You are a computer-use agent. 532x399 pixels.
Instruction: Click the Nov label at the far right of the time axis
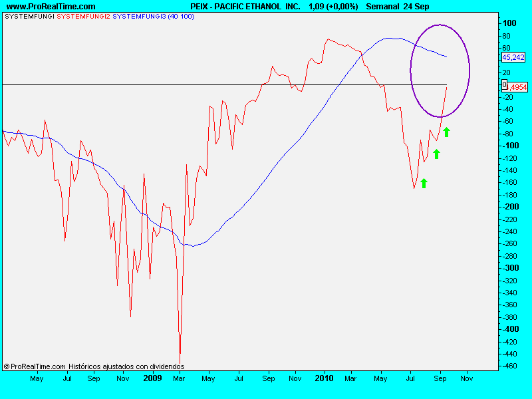[x=467, y=378]
